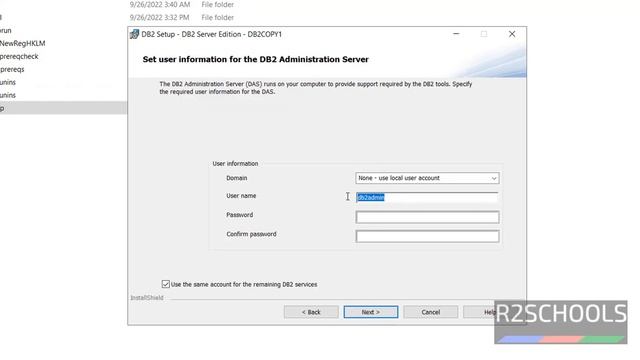Select the 9/26/2022 3:32 PM file folder row
Screen dimensions: 640x360
[182, 18]
